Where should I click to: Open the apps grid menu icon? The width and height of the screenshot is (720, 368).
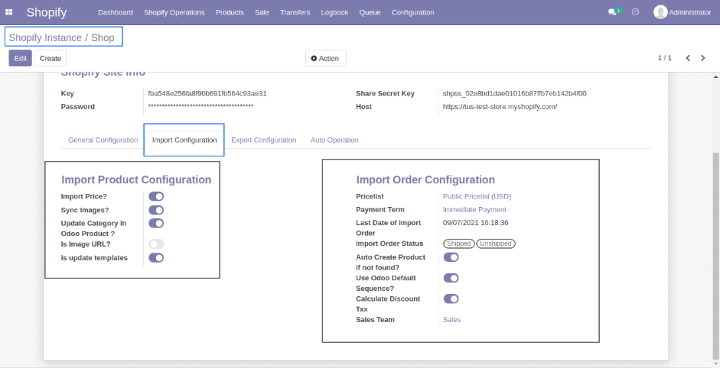coord(9,12)
